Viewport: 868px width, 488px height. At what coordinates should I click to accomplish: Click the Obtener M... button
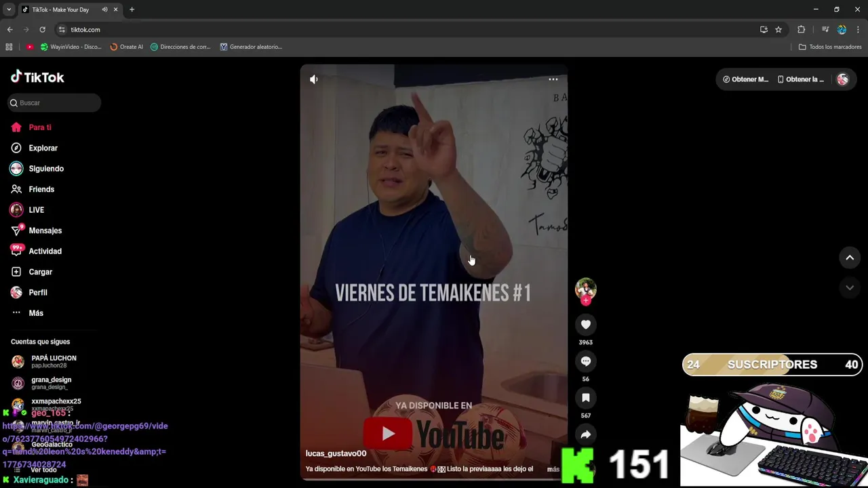pyautogui.click(x=746, y=79)
